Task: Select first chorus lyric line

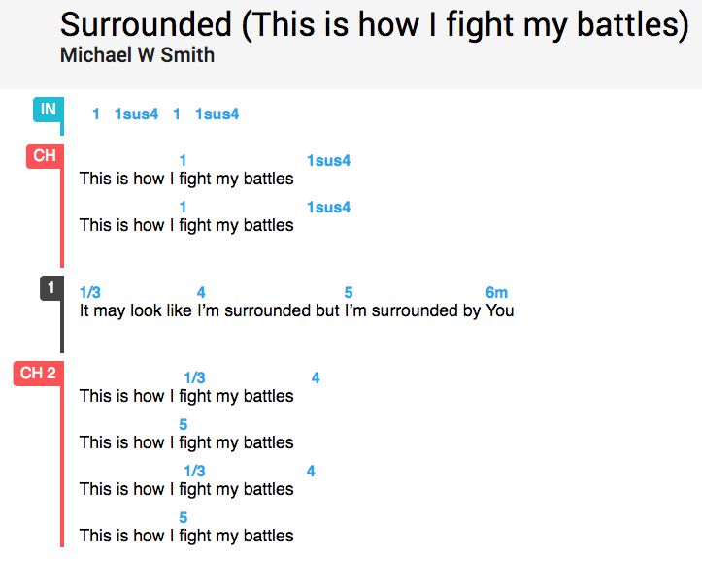Action: (x=186, y=179)
